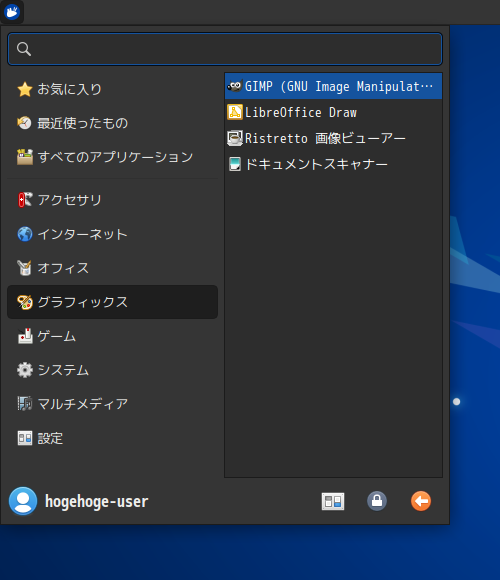Select the お気に入り category

click(x=112, y=89)
